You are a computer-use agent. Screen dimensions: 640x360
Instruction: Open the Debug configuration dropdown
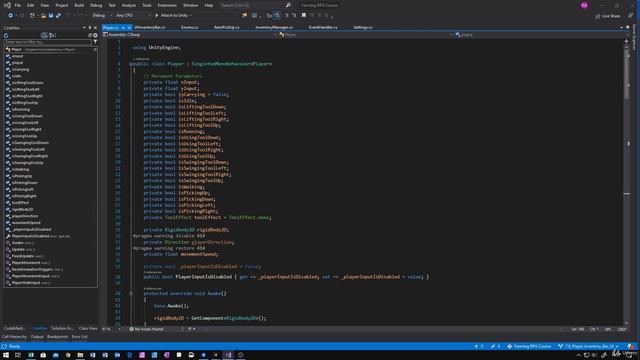[102, 16]
